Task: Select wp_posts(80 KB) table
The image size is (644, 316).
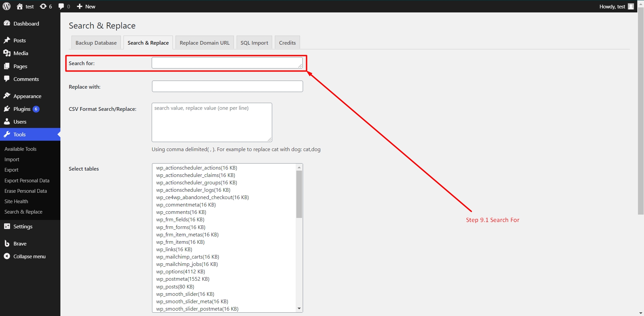Action: click(175, 286)
